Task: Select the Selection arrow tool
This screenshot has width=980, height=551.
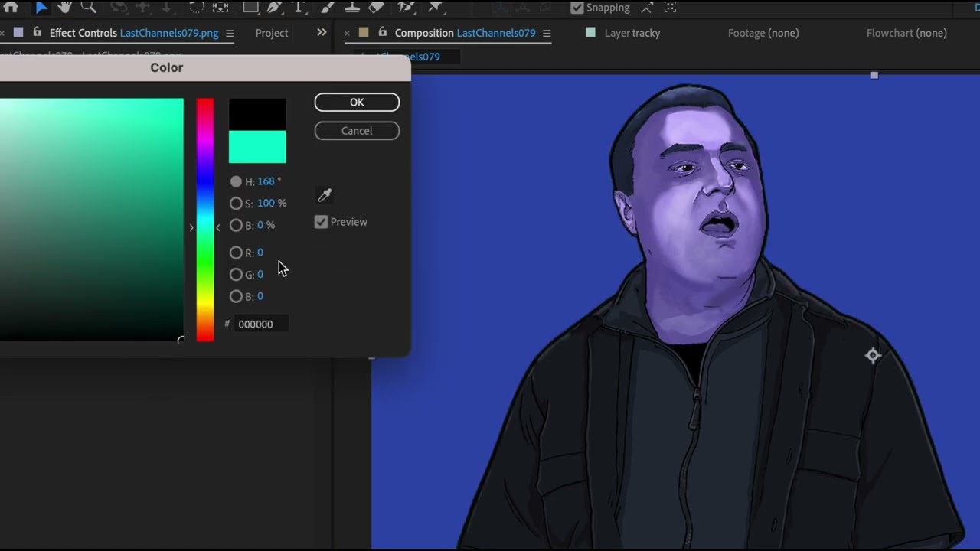Action: click(x=41, y=7)
